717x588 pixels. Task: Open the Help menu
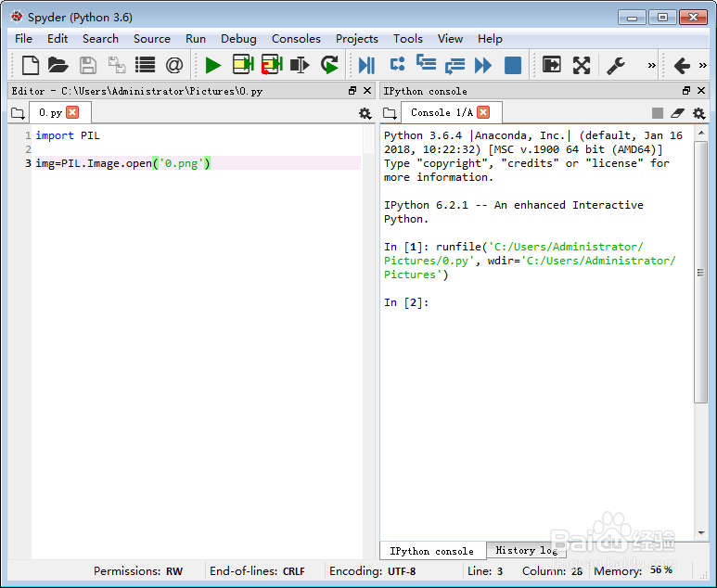point(490,39)
